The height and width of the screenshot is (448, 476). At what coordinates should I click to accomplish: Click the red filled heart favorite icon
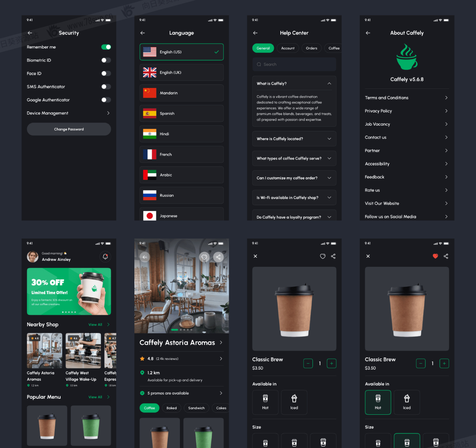435,256
